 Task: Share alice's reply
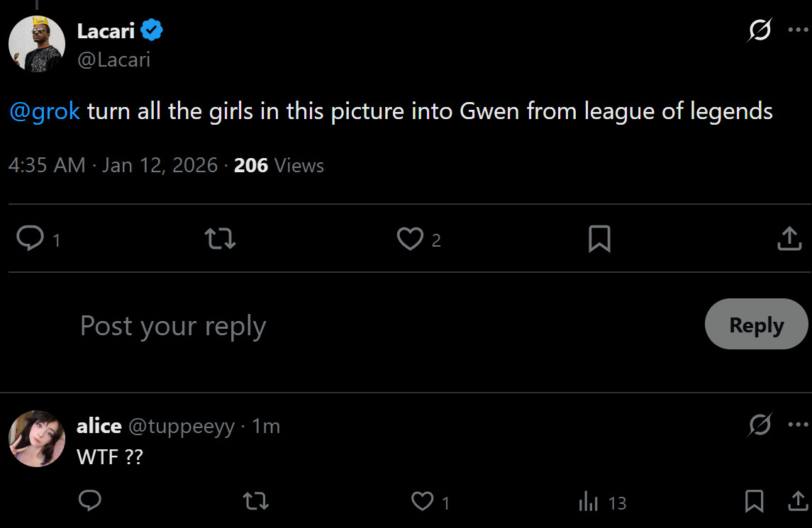click(799, 502)
